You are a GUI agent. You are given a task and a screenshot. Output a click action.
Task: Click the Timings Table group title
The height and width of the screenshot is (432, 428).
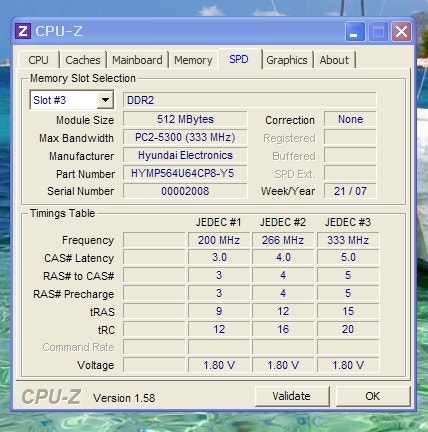click(x=62, y=213)
